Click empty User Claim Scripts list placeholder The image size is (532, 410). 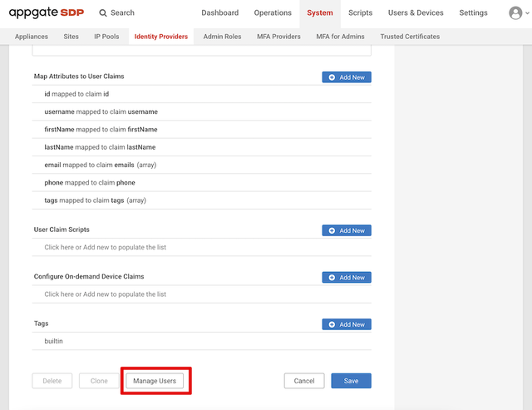106,248
